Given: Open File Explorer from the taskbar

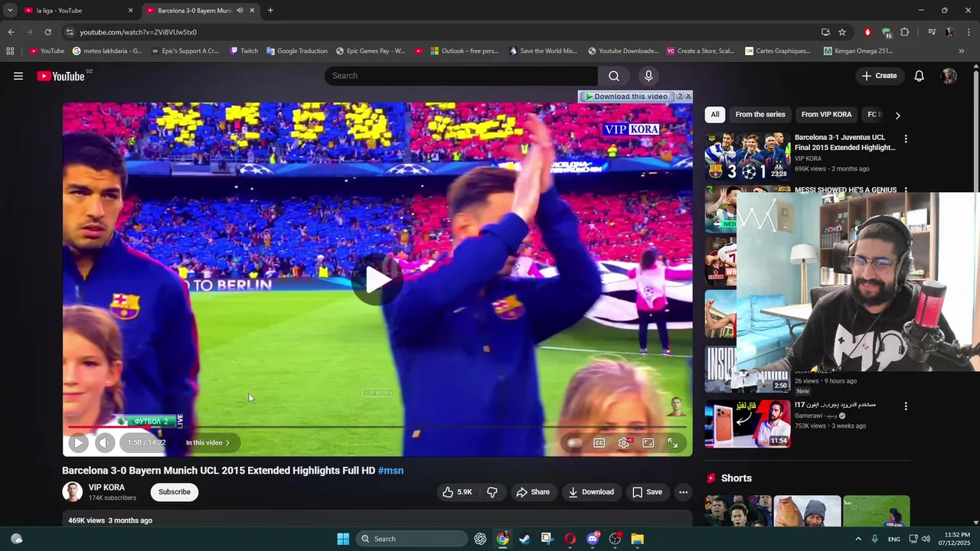Looking at the screenshot, I should (x=637, y=539).
